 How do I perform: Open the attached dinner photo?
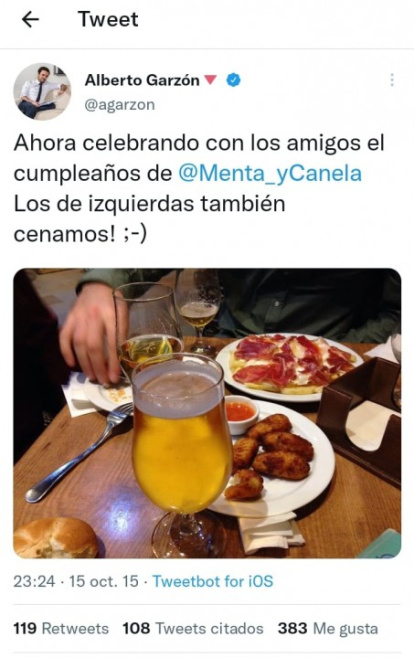207,413
